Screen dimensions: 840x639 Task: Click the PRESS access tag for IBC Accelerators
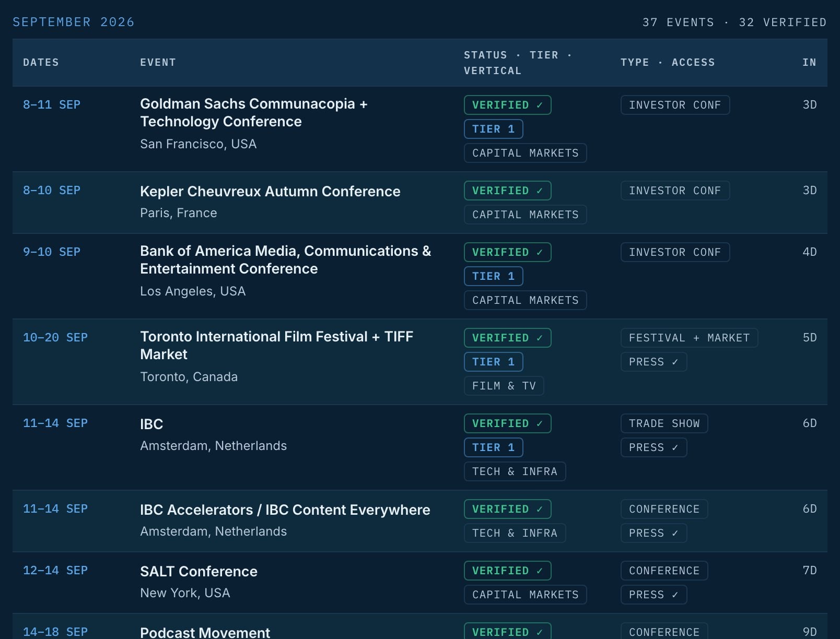654,533
